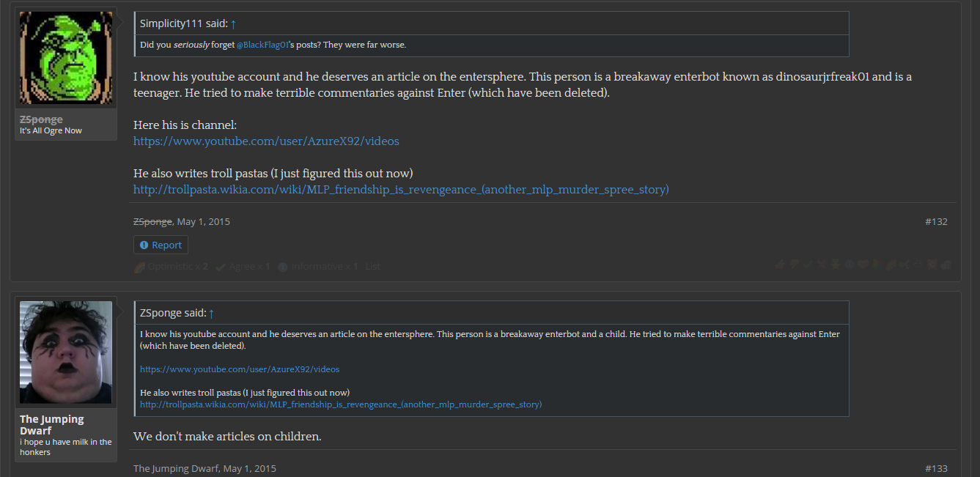Open the ratings List link
This screenshot has height=477, width=980.
point(373,267)
